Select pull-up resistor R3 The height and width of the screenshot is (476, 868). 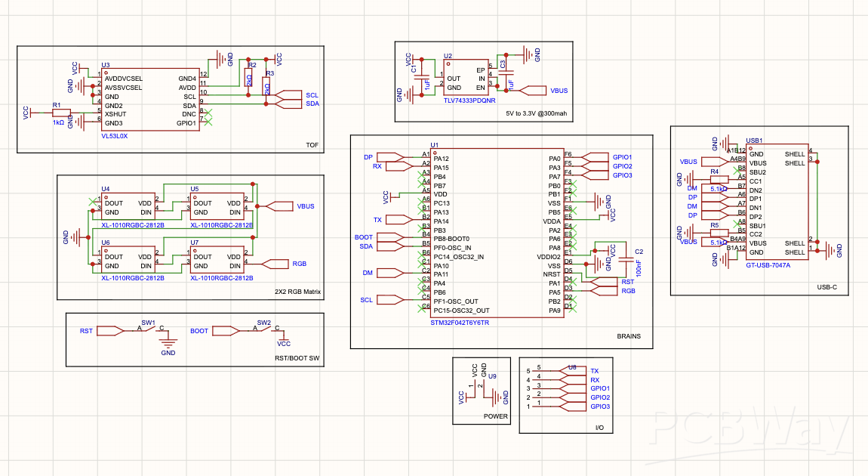click(x=266, y=85)
